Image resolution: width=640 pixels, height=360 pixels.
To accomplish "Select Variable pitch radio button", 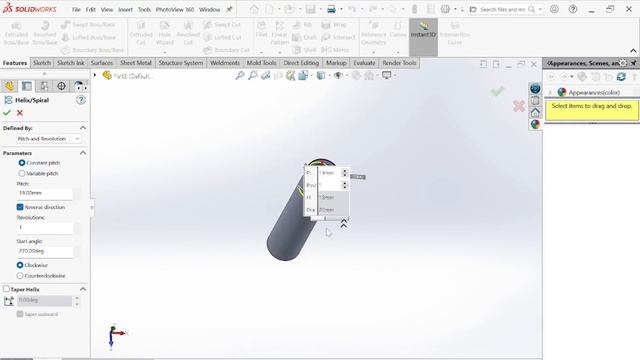I will (22, 173).
